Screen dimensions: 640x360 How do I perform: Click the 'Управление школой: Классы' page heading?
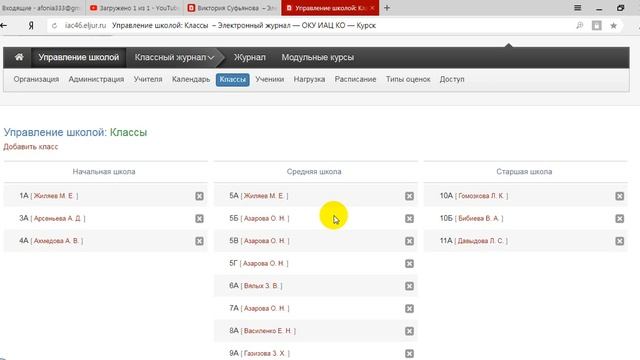coord(75,132)
